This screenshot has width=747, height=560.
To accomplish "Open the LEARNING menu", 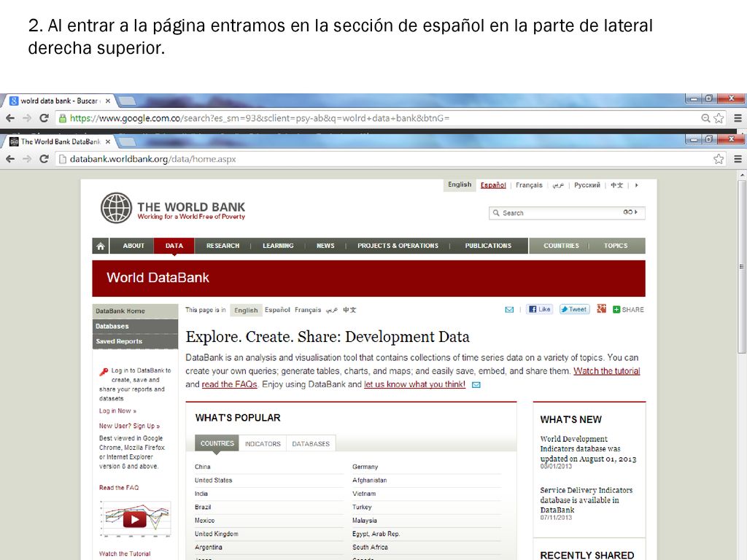I will (x=278, y=246).
